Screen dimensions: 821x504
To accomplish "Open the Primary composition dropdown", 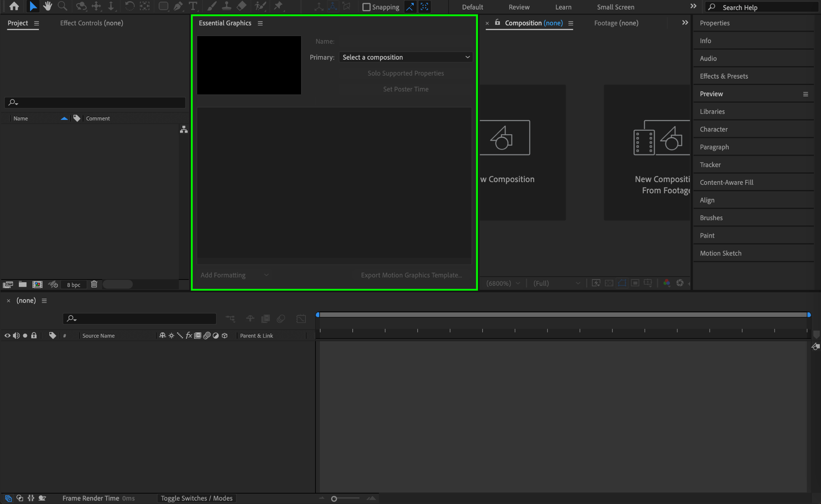I will pos(406,57).
